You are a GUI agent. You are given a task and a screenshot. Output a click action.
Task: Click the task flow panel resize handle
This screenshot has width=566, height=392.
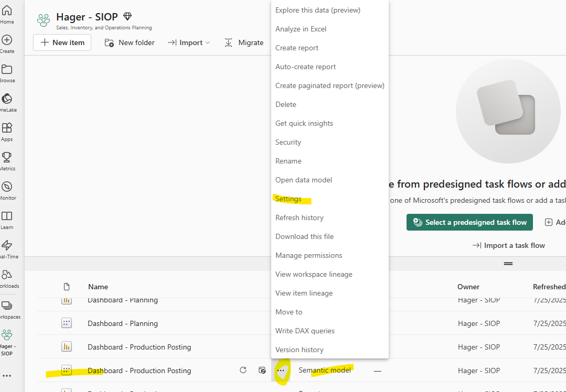tap(508, 264)
